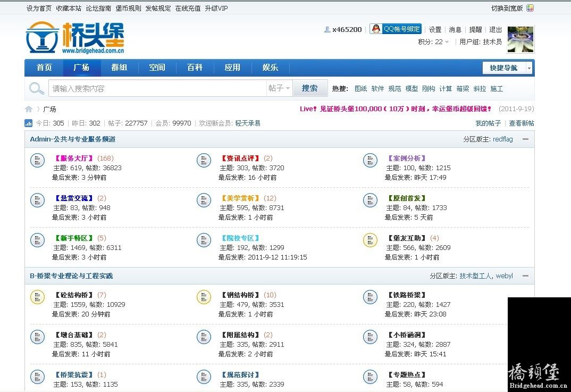This screenshot has width=571, height=392.
Task: Click the wide-version switch icon
Action: point(530,8)
